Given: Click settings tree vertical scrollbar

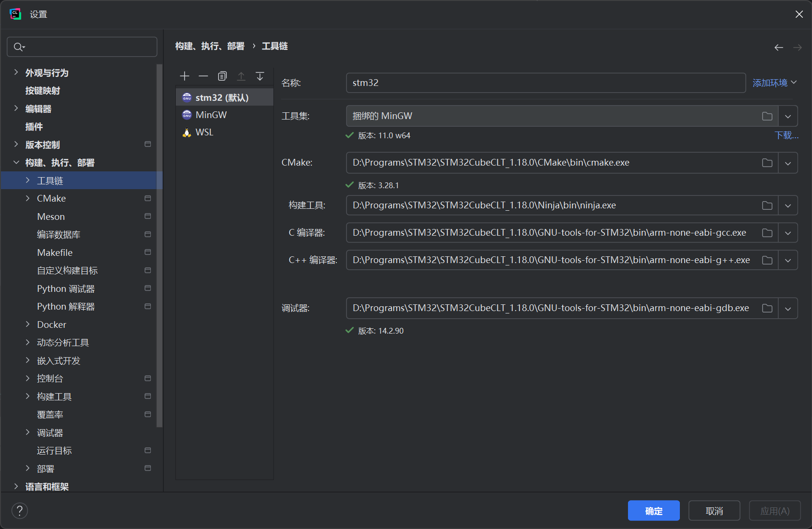Looking at the screenshot, I should (160, 246).
